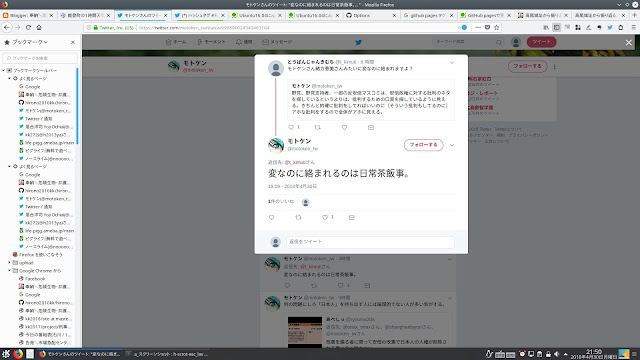Collapse the Google Chrome から folder
640x360 pixels.
pyautogui.click(x=9, y=271)
